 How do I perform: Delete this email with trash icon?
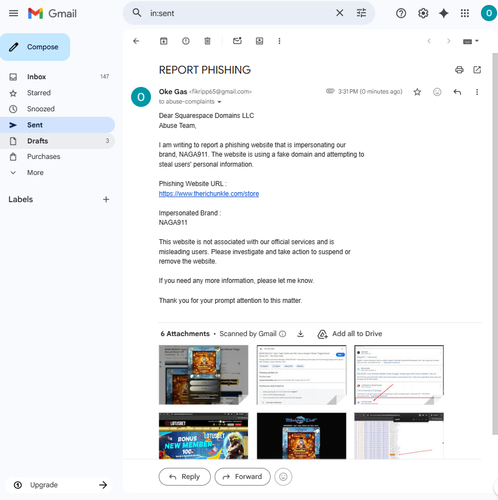207,41
